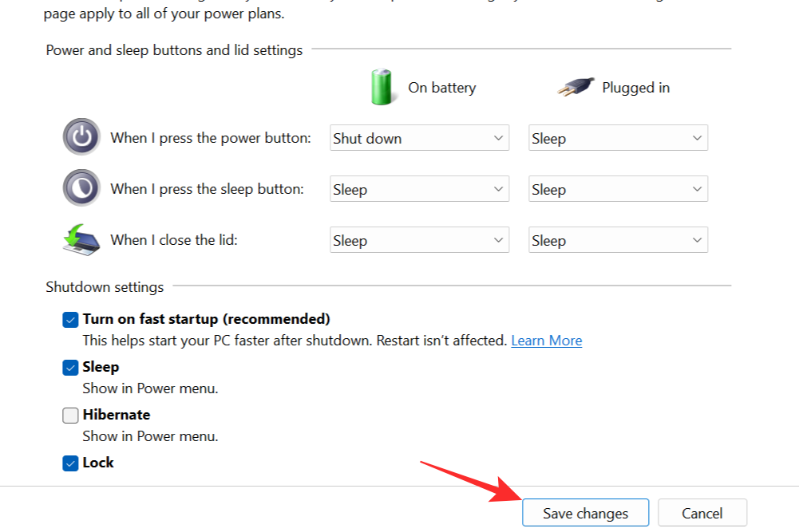
Task: Expand sleep button plugged-in dropdown
Action: [x=618, y=189]
